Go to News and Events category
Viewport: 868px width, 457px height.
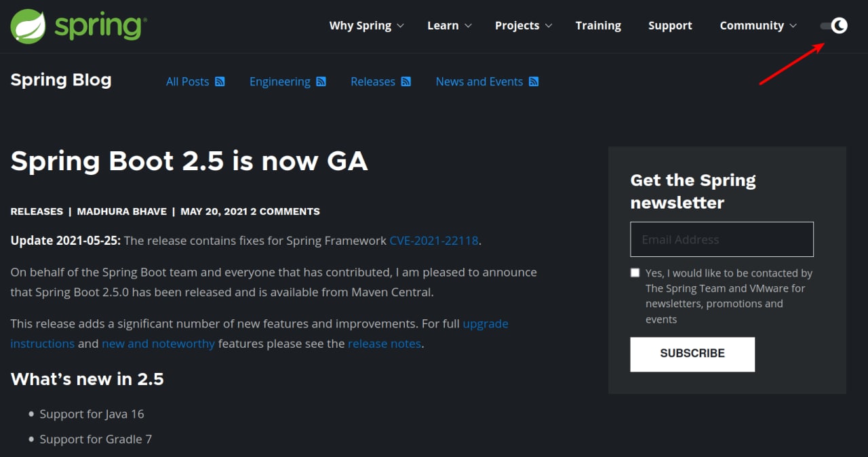[x=479, y=81]
